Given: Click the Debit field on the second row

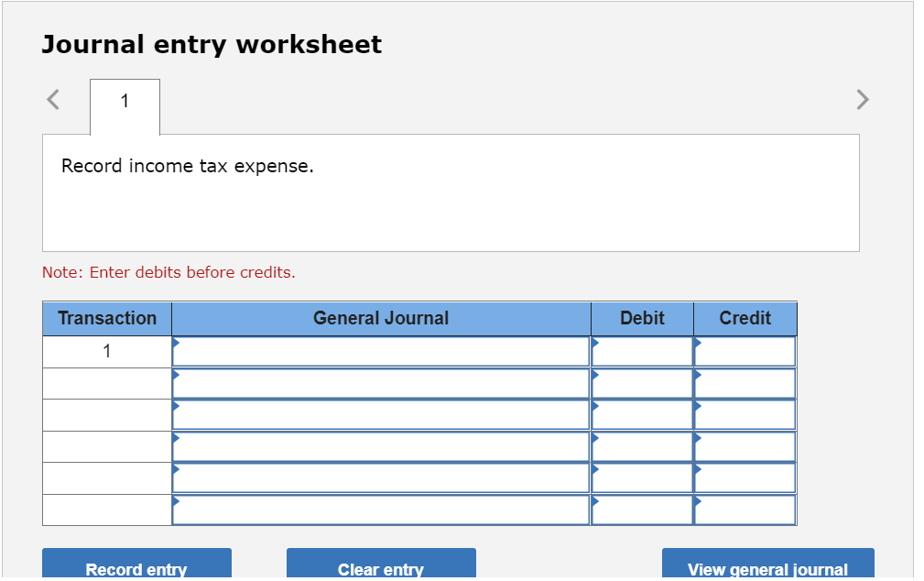Looking at the screenshot, I should [641, 383].
